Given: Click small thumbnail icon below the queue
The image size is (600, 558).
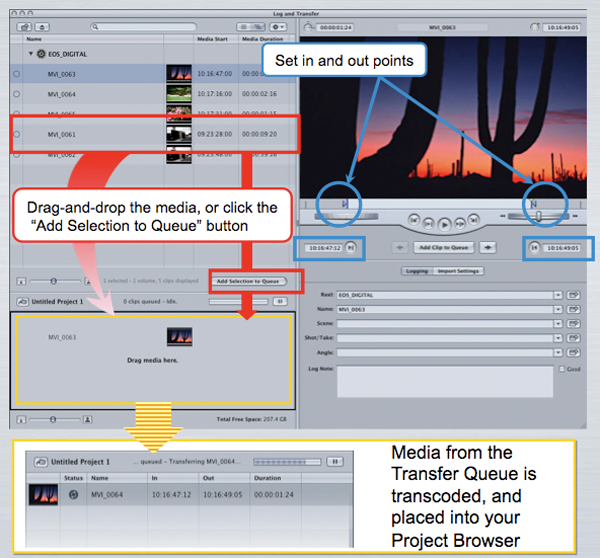Looking at the screenshot, I should [21, 420].
